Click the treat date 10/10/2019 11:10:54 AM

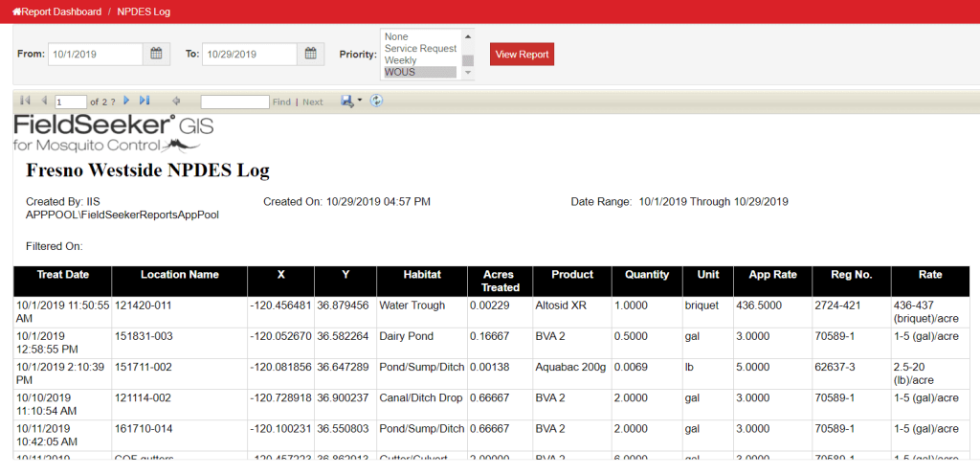46,404
